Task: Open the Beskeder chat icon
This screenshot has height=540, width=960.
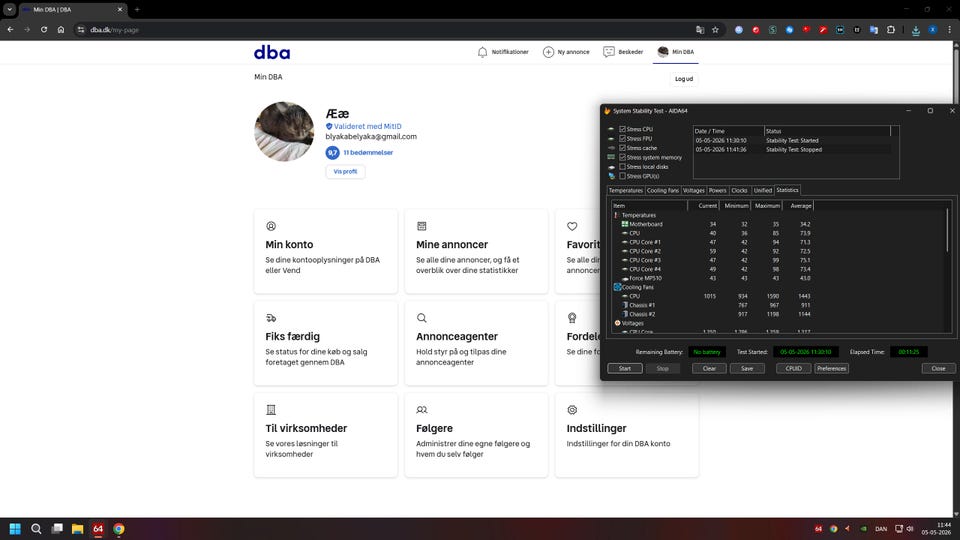Action: 609,52
